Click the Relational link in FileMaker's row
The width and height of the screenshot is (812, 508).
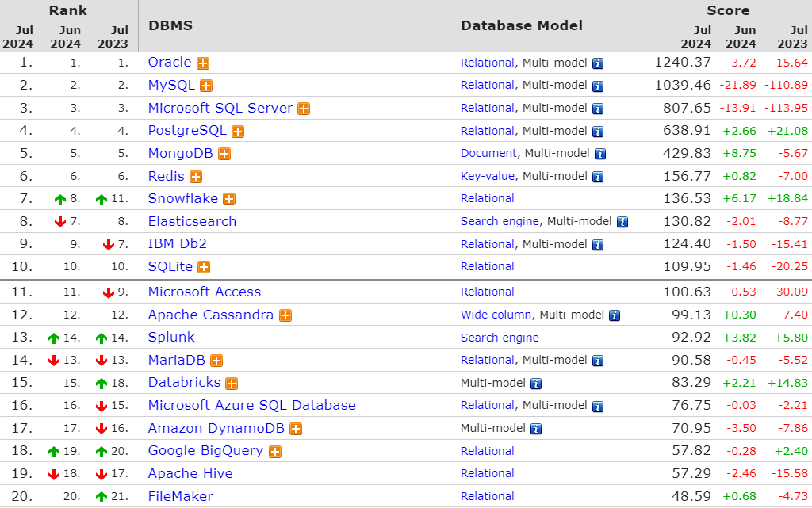[x=488, y=497]
